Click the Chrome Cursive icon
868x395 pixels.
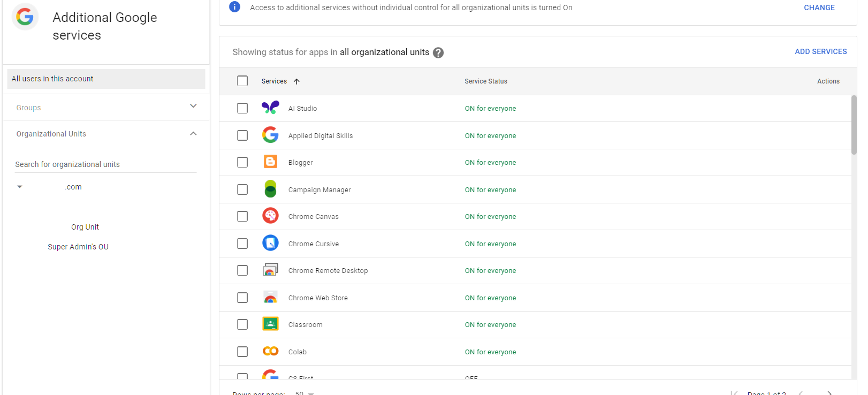270,243
